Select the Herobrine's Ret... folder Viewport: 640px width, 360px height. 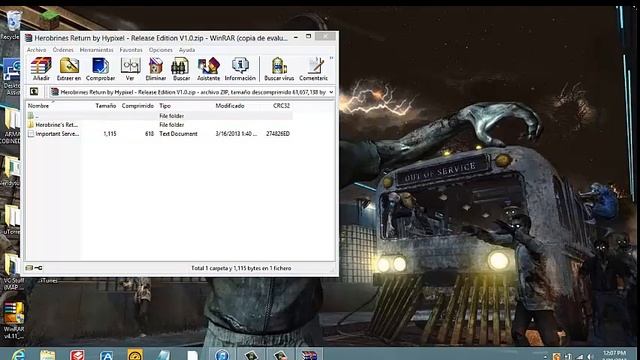tap(53, 125)
